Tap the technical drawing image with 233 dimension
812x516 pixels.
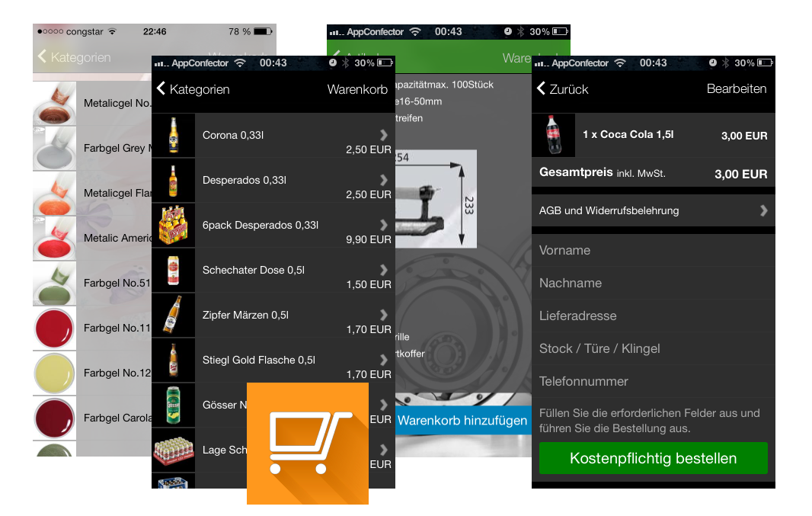point(436,199)
